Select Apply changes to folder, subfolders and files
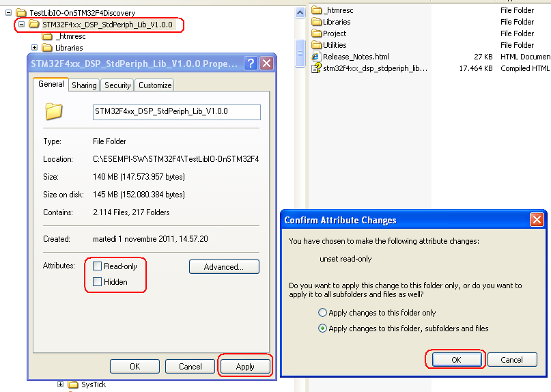The image size is (551, 392). pos(322,328)
